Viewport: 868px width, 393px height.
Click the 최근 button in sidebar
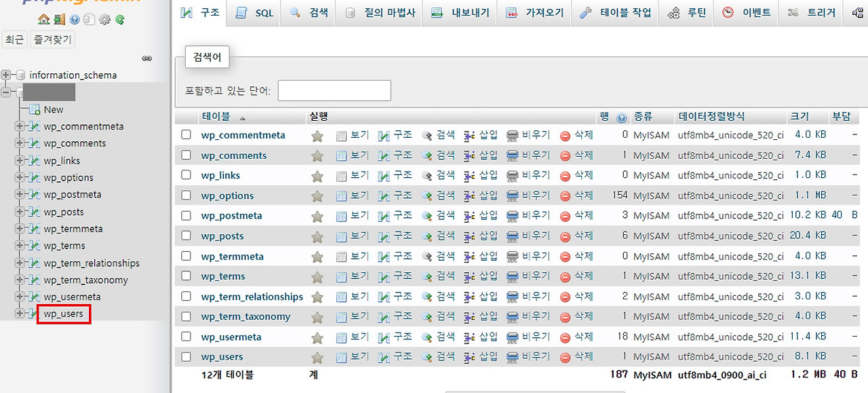14,40
